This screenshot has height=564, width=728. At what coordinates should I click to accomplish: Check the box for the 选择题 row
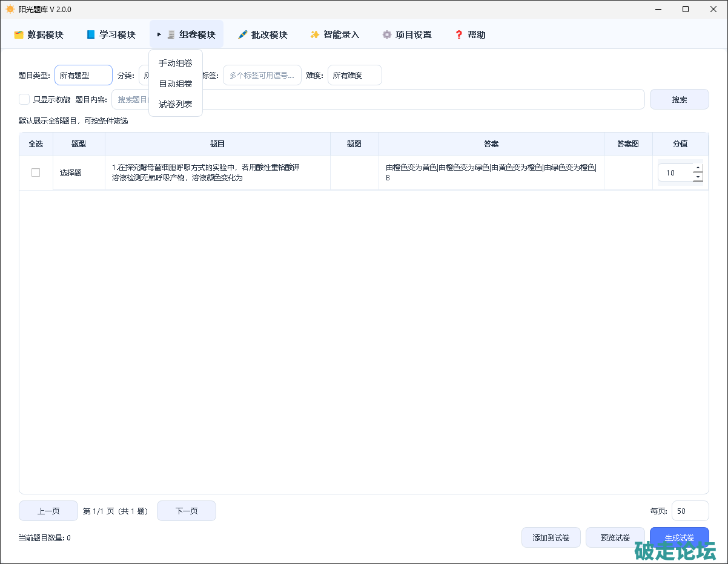pyautogui.click(x=36, y=172)
